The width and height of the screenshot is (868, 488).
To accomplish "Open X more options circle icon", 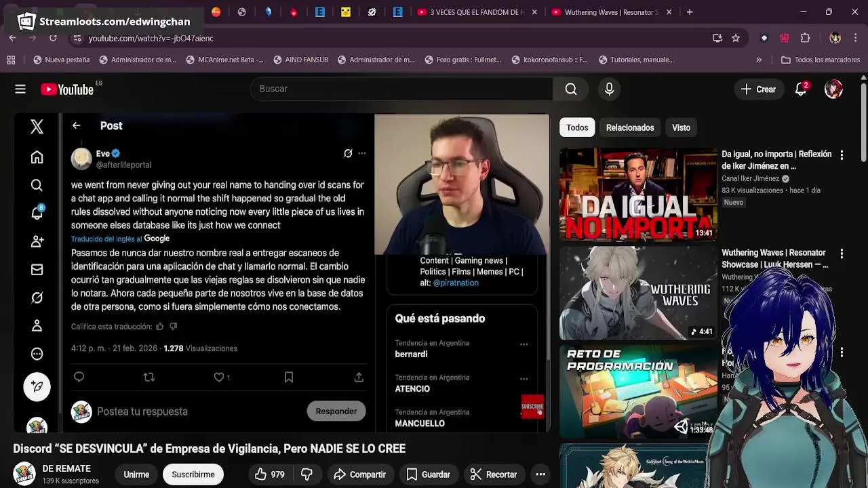I will [x=37, y=354].
